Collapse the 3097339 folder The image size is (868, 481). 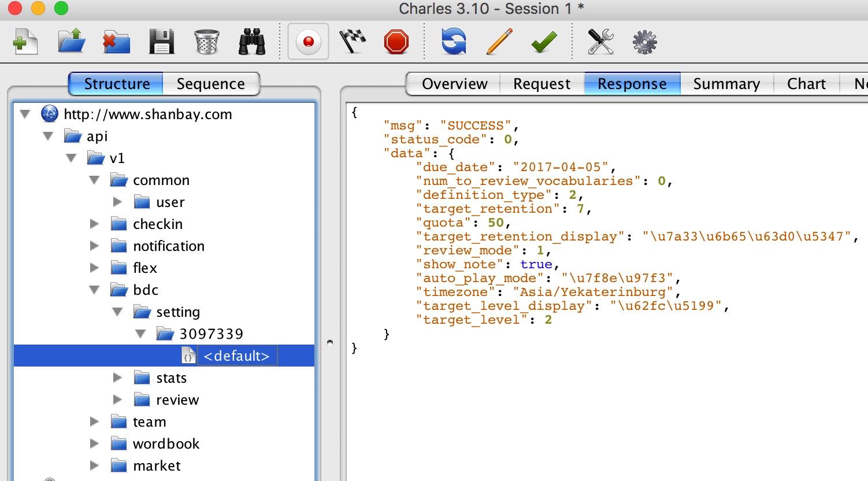(140, 334)
